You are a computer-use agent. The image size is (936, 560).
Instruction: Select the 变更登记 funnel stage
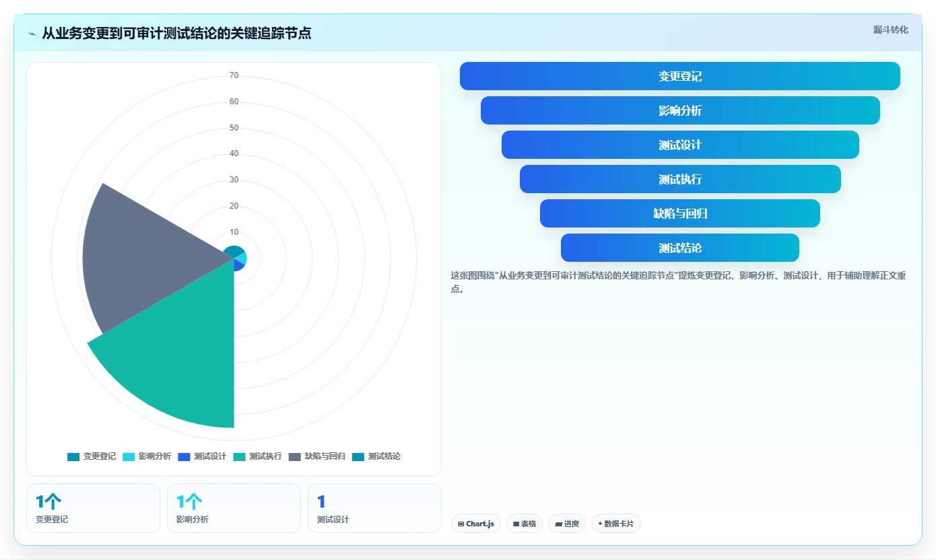pyautogui.click(x=680, y=76)
